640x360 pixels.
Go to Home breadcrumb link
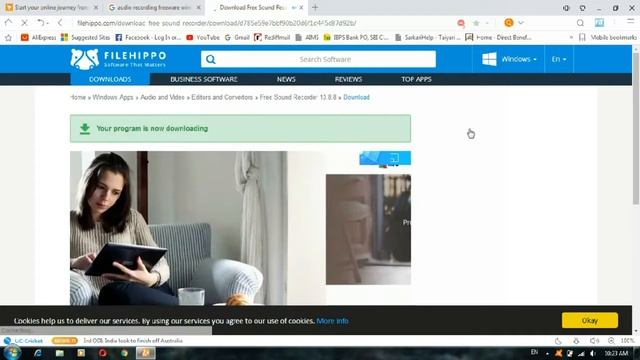point(78,97)
